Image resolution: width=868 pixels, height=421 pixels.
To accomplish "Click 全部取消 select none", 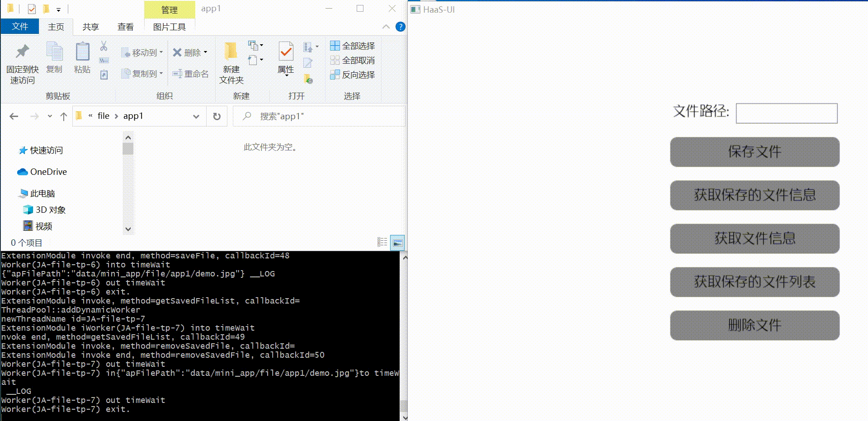I will (353, 60).
